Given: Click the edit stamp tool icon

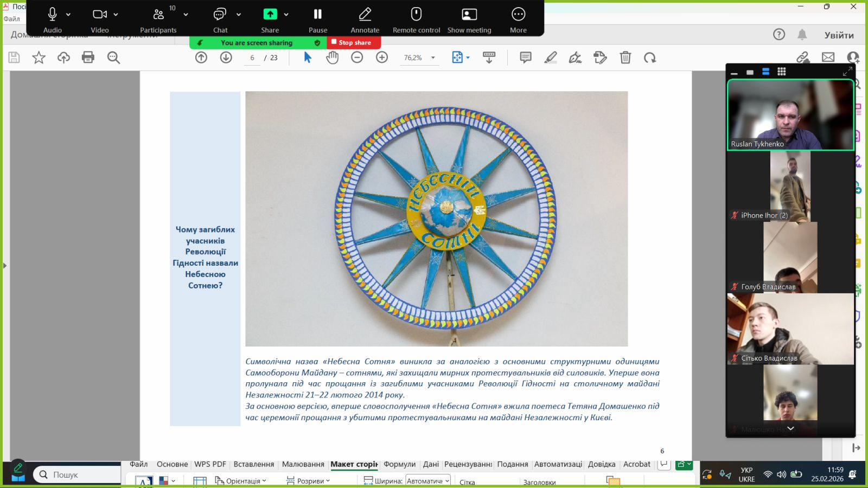Looking at the screenshot, I should pos(600,57).
